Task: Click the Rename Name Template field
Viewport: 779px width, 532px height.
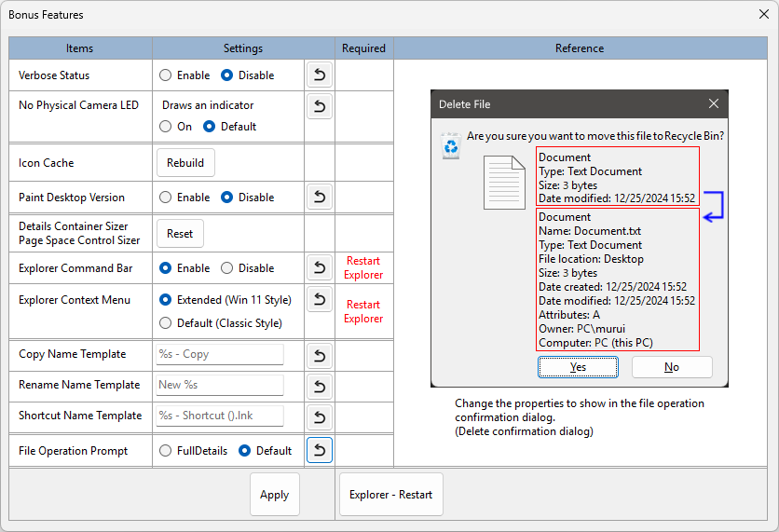Action: [220, 385]
